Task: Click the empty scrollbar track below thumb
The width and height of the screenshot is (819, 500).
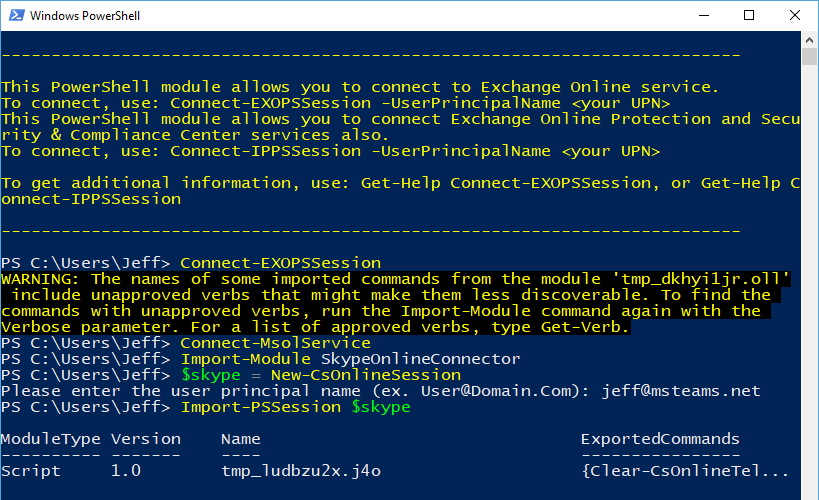Action: point(809,282)
